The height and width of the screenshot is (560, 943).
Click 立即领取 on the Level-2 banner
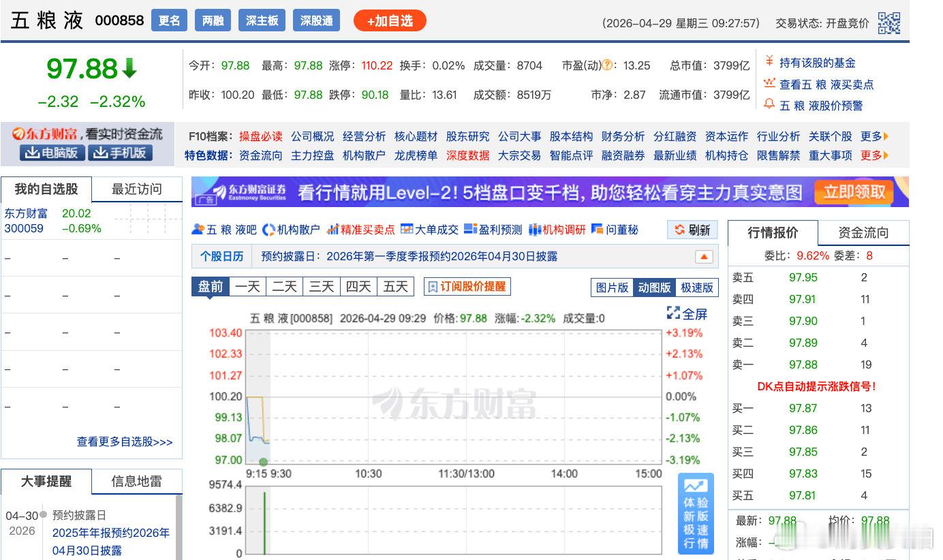[854, 191]
